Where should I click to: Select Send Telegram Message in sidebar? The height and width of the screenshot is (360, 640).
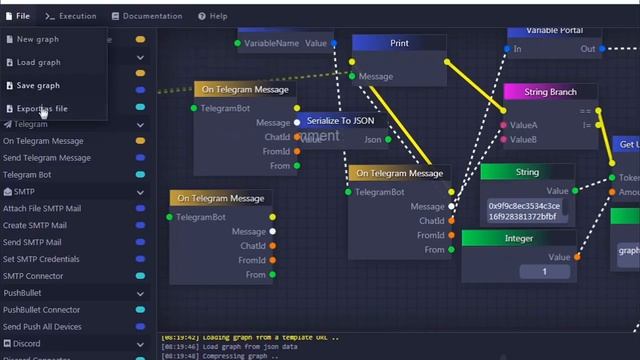click(47, 158)
